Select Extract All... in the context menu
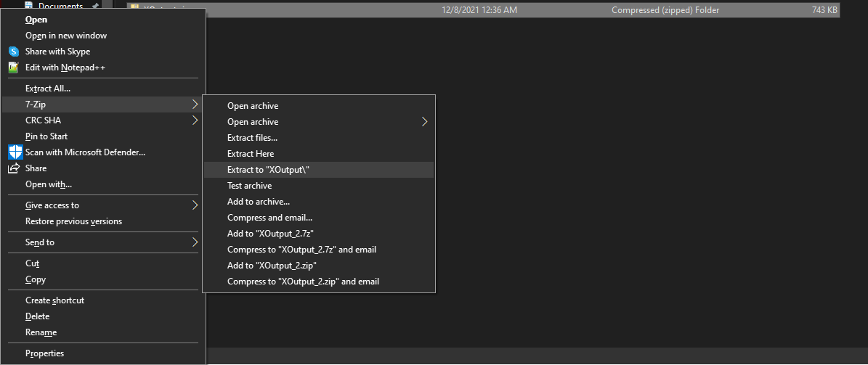 click(48, 89)
